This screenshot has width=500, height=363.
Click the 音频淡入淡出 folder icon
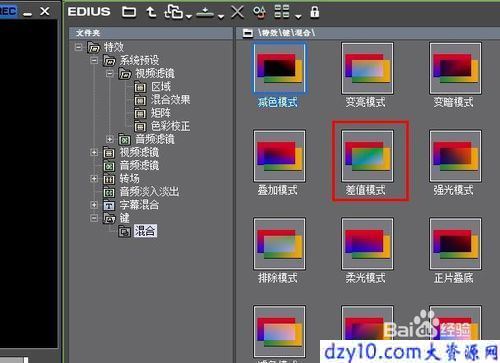coord(109,192)
